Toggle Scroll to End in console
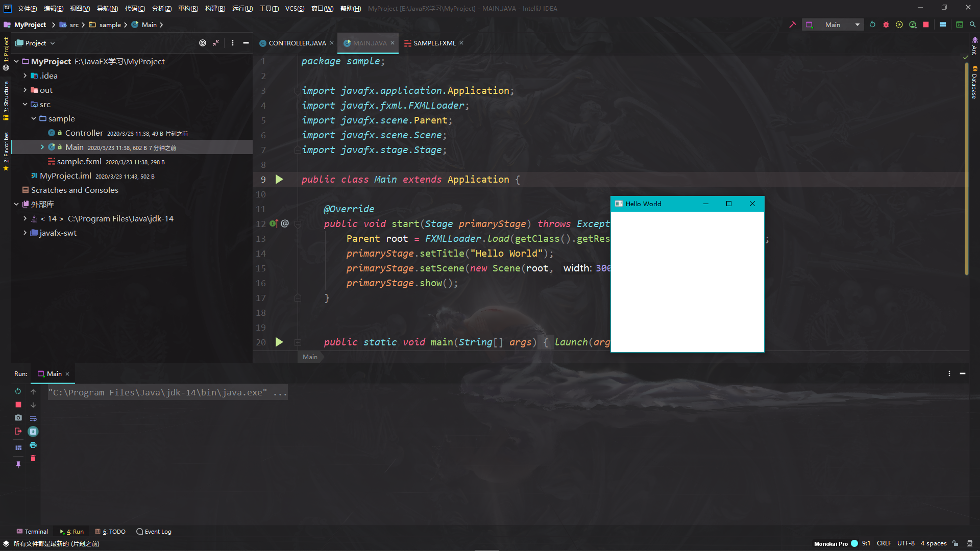The image size is (980, 551). pyautogui.click(x=33, y=432)
